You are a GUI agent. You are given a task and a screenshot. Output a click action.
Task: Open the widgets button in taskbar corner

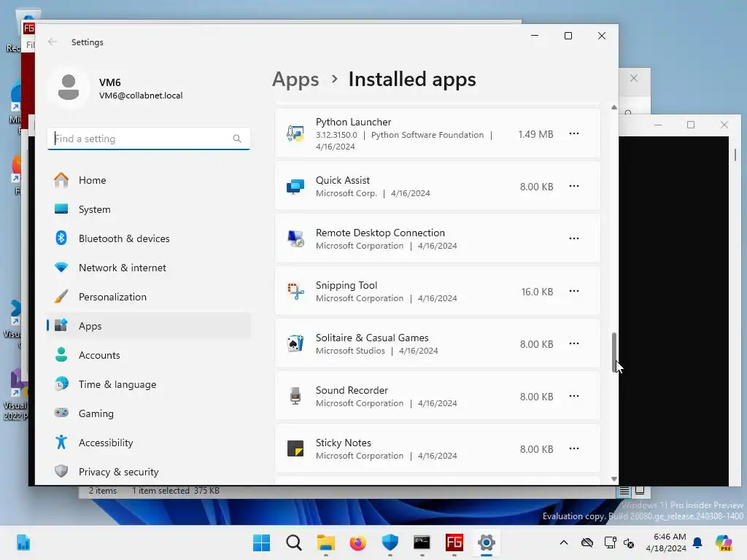pos(23,542)
